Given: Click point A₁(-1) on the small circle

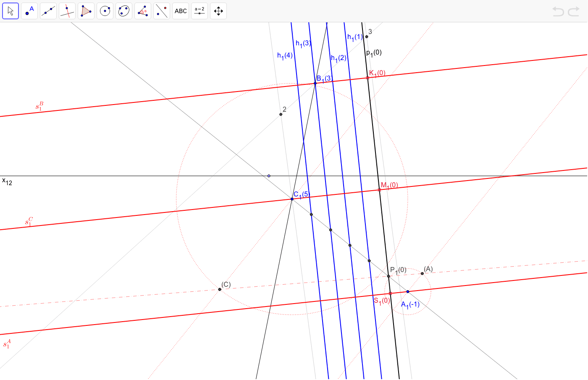Looking at the screenshot, I should (x=407, y=291).
